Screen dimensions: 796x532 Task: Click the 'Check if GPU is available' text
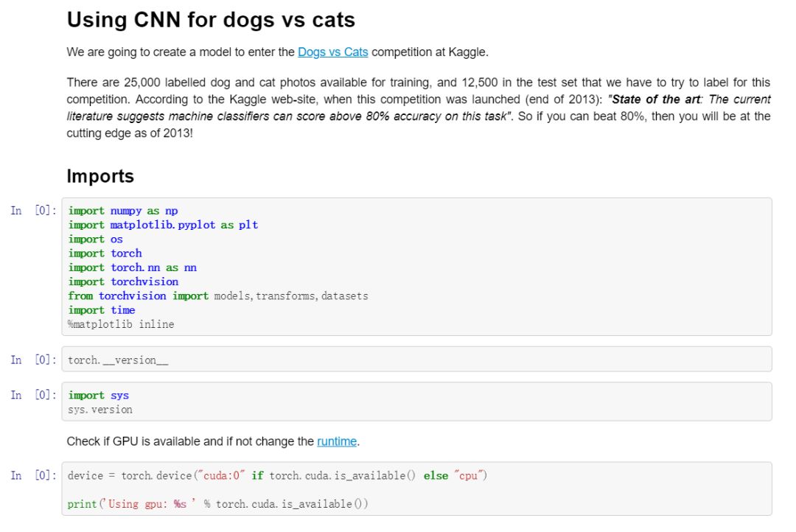click(190, 441)
